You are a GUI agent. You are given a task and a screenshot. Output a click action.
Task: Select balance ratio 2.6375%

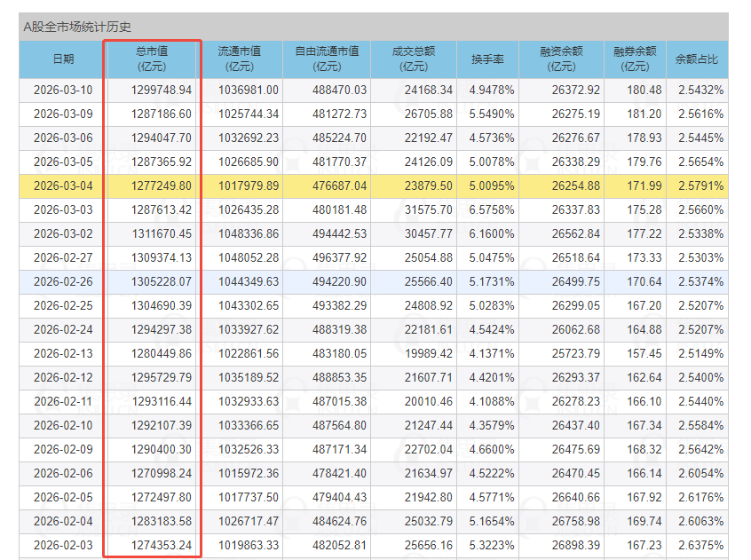pos(700,545)
